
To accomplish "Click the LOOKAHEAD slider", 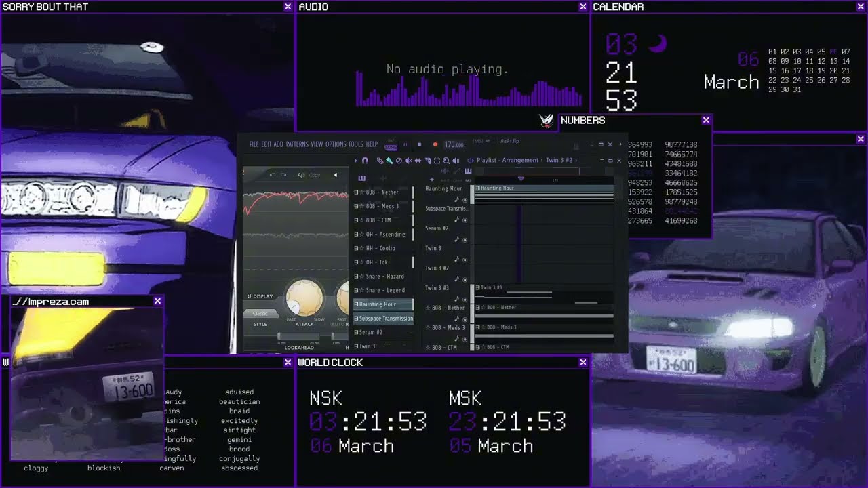I will pos(298,336).
